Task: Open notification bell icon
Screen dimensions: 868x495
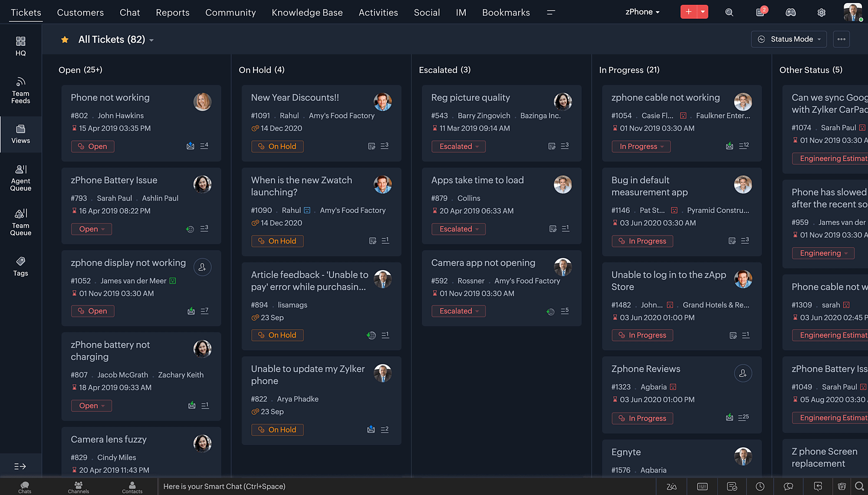Action: (760, 12)
